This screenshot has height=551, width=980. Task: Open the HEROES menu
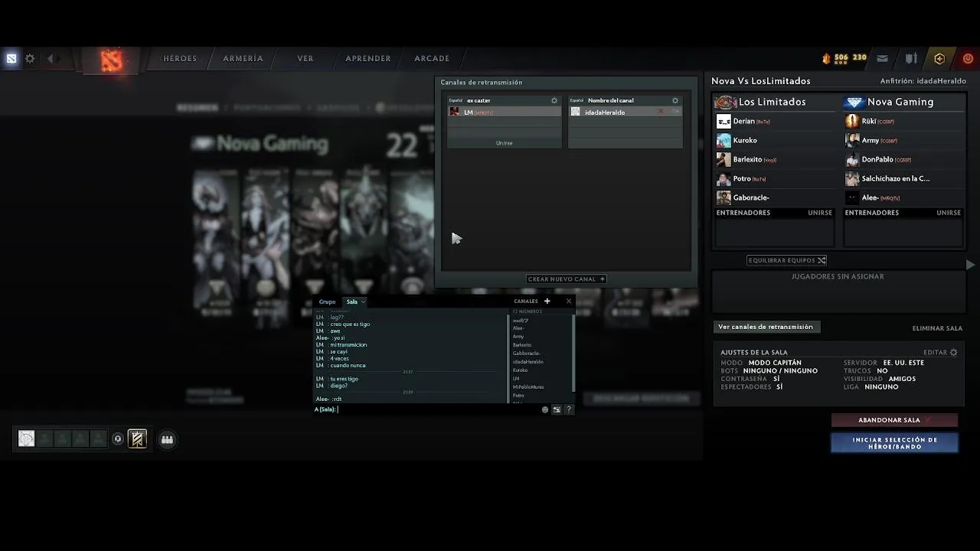tap(180, 58)
